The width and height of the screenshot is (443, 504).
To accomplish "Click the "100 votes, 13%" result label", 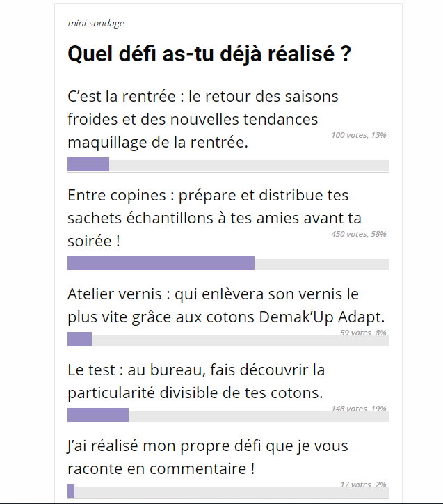I will click(x=359, y=135).
